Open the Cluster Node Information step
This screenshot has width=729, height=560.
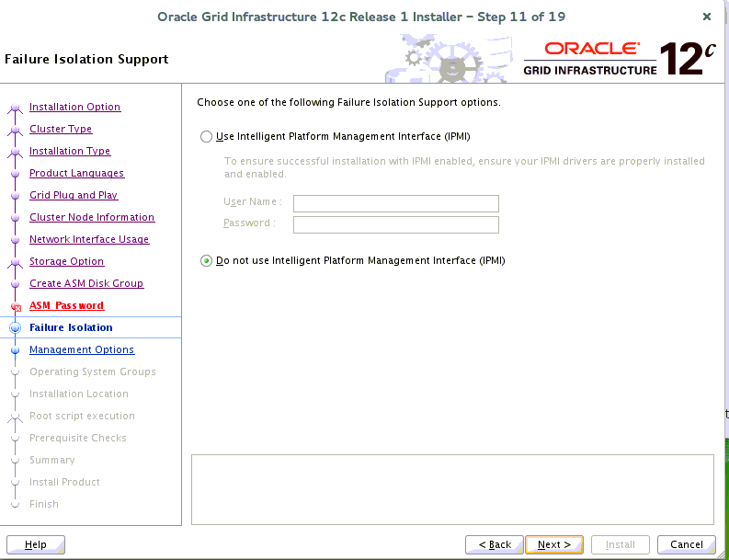(x=92, y=218)
